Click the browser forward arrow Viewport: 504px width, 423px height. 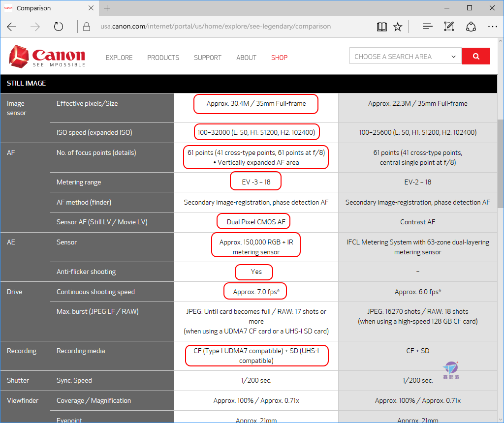(35, 27)
